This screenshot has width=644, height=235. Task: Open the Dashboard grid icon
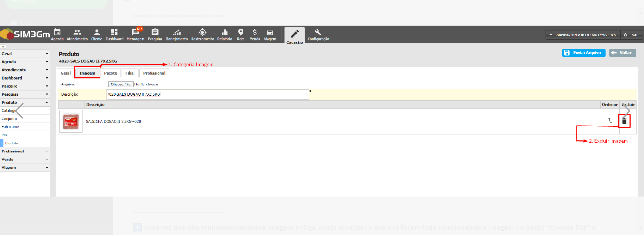pyautogui.click(x=114, y=33)
